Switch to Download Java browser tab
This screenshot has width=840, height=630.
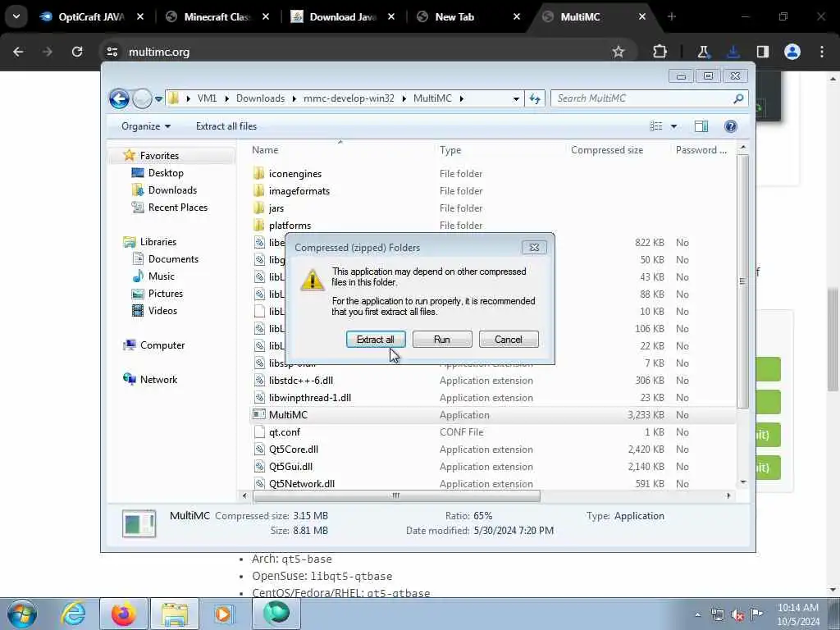pyautogui.click(x=343, y=16)
